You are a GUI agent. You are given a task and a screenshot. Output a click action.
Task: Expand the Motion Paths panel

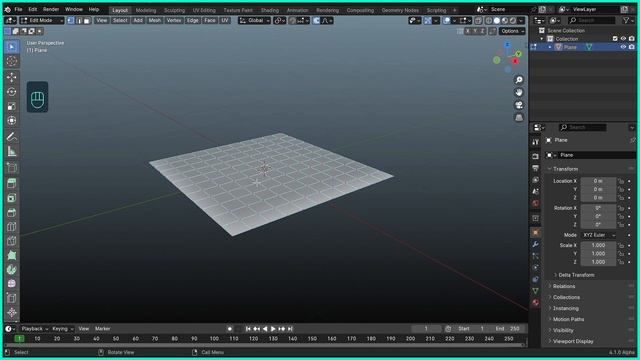pos(568,319)
